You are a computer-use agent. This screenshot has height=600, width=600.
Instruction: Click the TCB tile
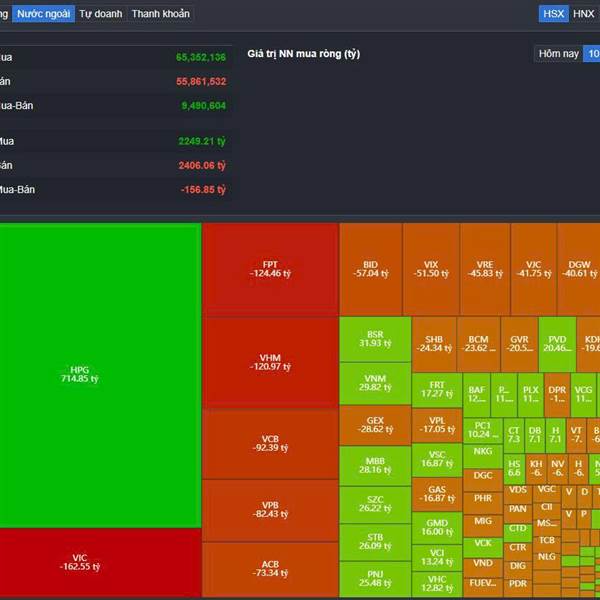pos(546,544)
